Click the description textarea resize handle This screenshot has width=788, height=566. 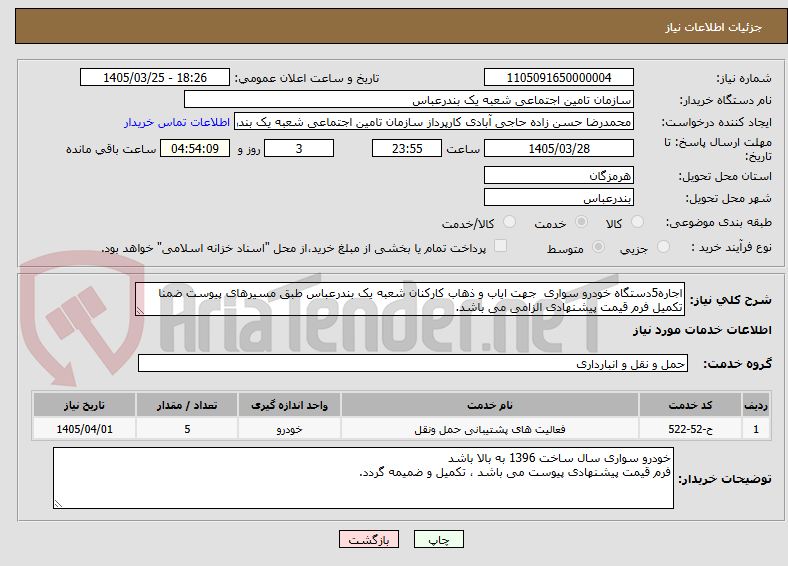tap(140, 311)
